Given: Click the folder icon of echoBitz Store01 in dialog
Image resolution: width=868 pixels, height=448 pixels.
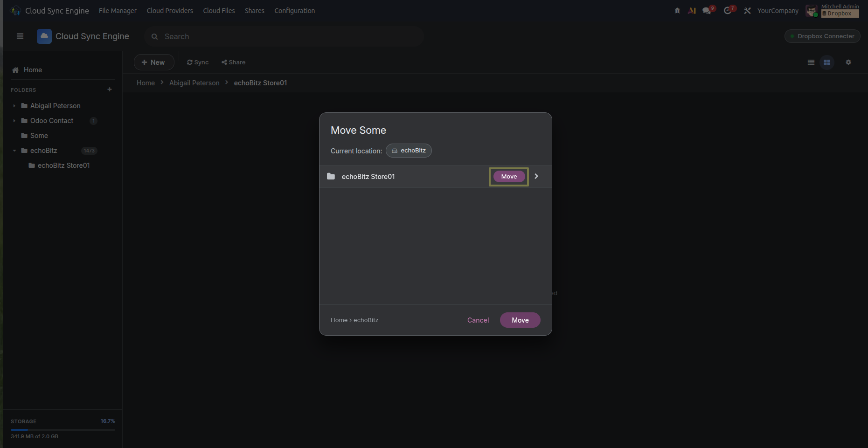Looking at the screenshot, I should pos(331,176).
